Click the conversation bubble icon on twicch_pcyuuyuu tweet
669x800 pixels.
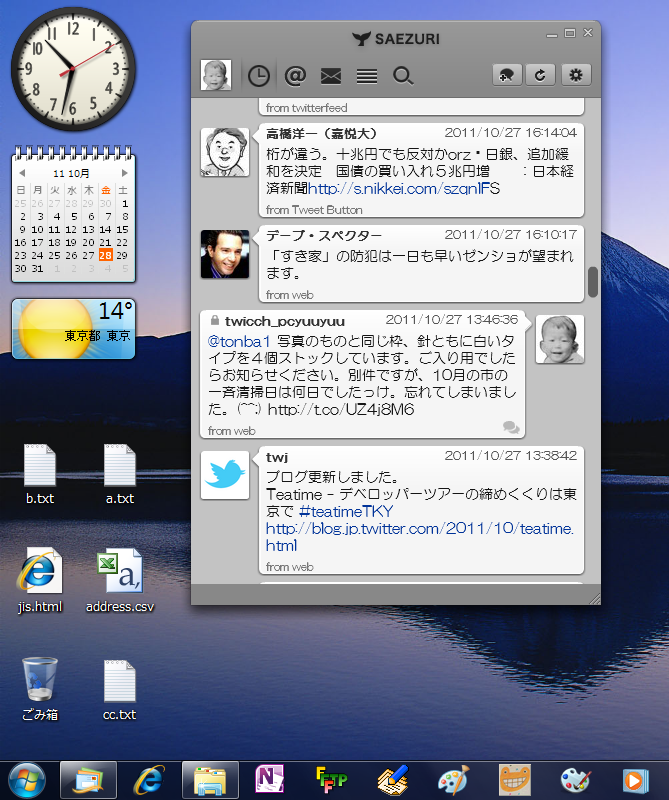(x=511, y=427)
